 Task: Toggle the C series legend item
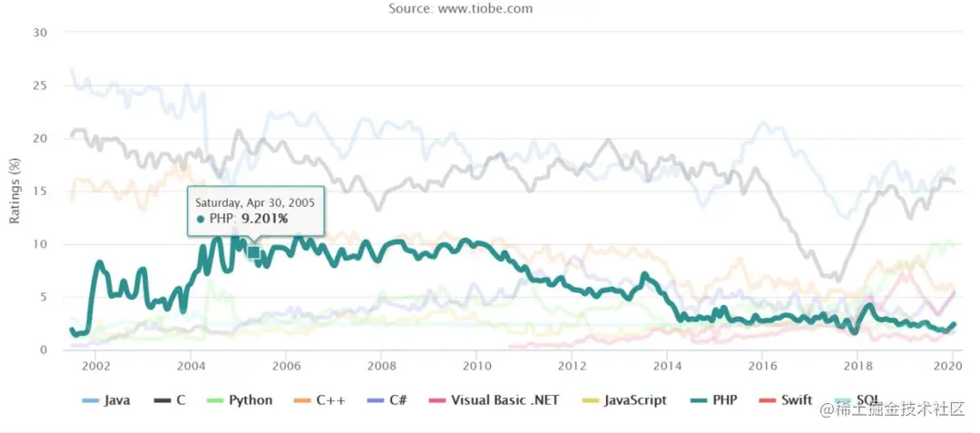pos(170,400)
